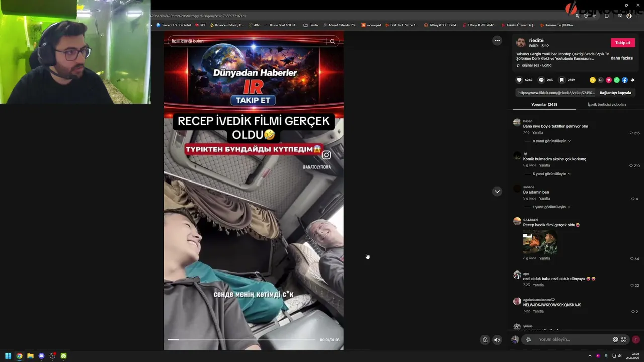The image size is (644, 362).
Task: Open the Altın bookmark
Action: (x=255, y=25)
